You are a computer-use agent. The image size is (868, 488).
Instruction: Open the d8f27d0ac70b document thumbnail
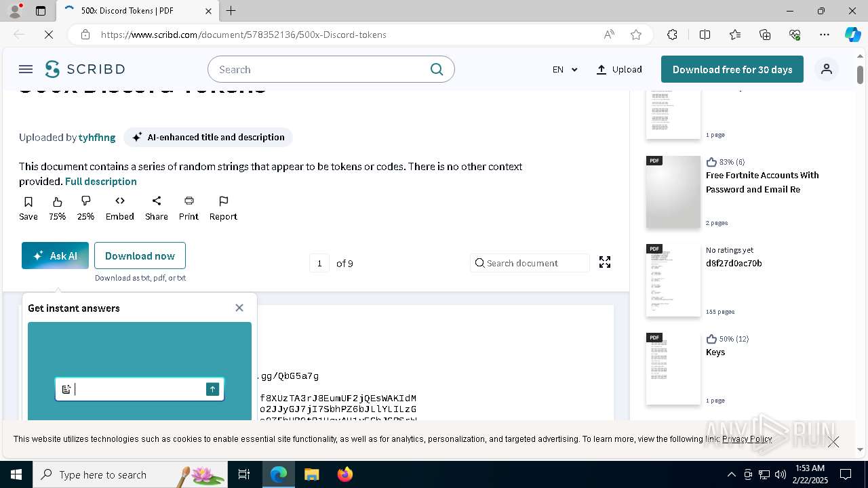pyautogui.click(x=673, y=281)
